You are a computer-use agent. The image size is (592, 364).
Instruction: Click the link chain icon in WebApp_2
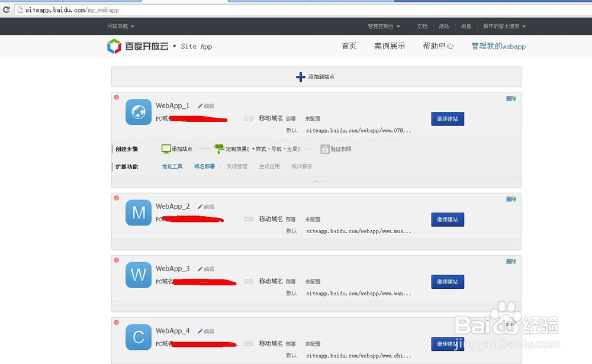click(249, 220)
